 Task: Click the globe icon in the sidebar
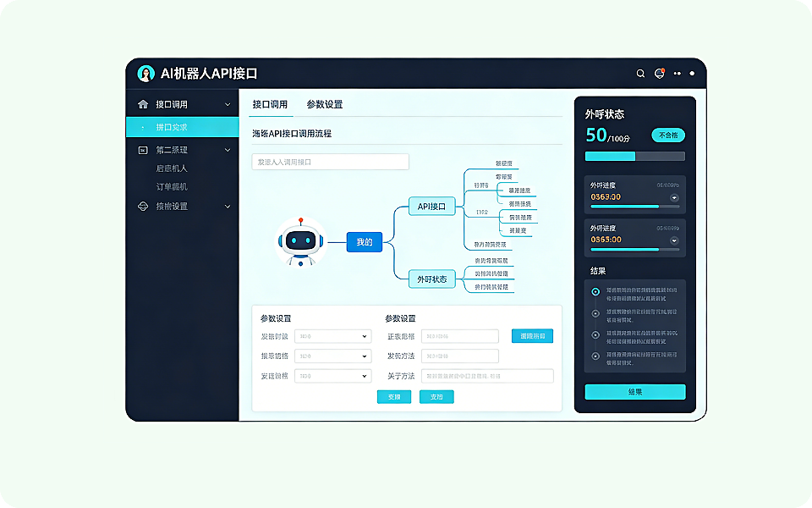142,206
